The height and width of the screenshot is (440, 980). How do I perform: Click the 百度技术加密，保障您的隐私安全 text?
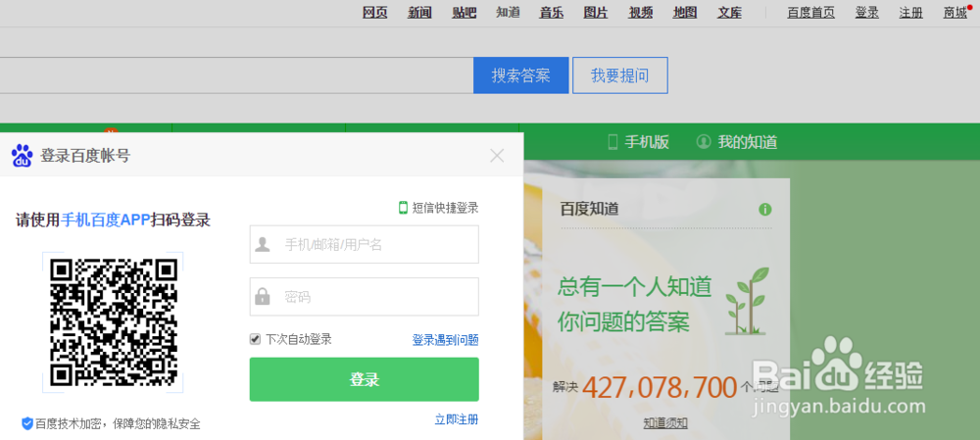119,423
